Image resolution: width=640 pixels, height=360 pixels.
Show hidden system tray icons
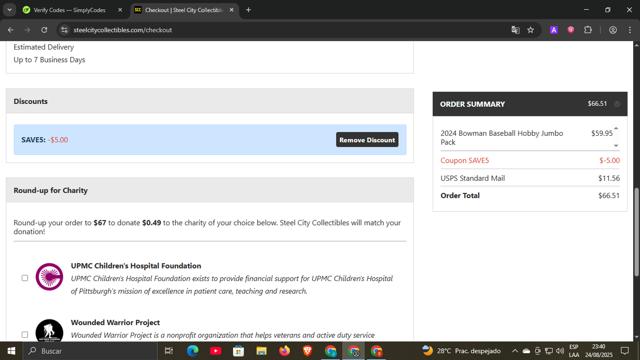(x=515, y=351)
